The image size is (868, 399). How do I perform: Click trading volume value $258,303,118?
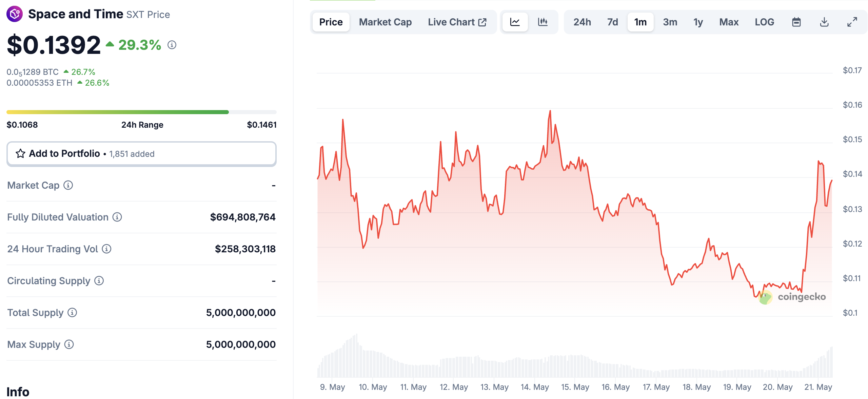[x=245, y=249]
